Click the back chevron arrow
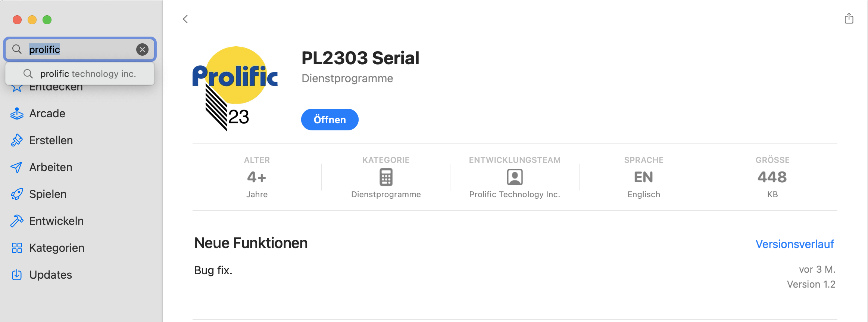The width and height of the screenshot is (868, 322). 185,19
